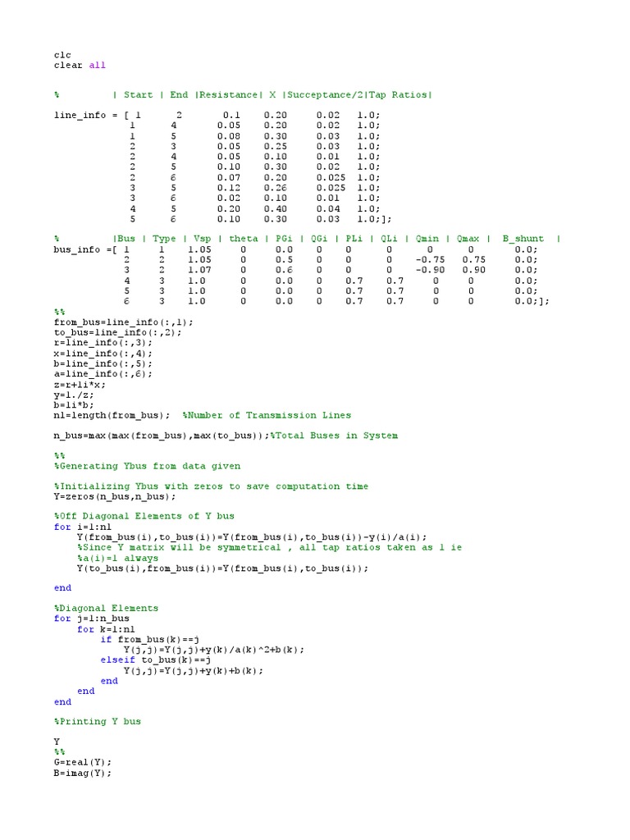Viewport: 630px width, 840px height.
Task: Click the 'bus_info' variable name
Action: pos(76,249)
